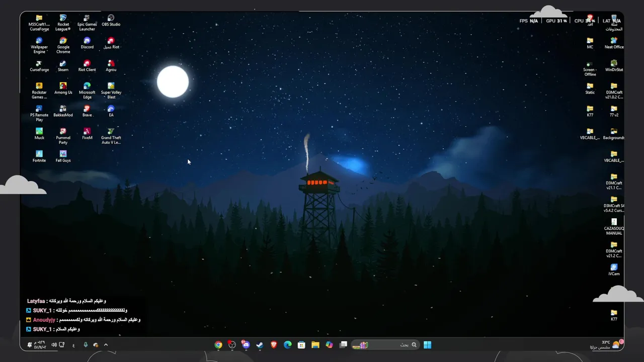Open Pummel Party desktop shortcut
Image resolution: width=644 pixels, height=362 pixels.
pos(63,136)
